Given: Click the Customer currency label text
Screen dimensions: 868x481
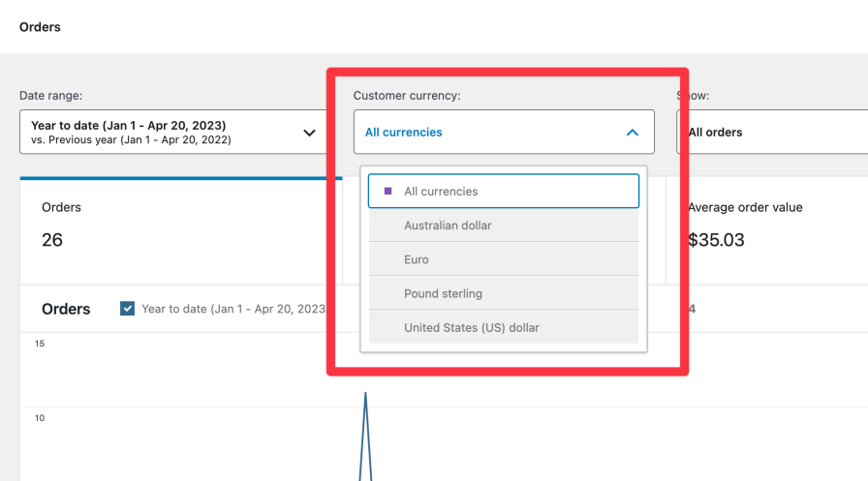Looking at the screenshot, I should pyautogui.click(x=406, y=96).
